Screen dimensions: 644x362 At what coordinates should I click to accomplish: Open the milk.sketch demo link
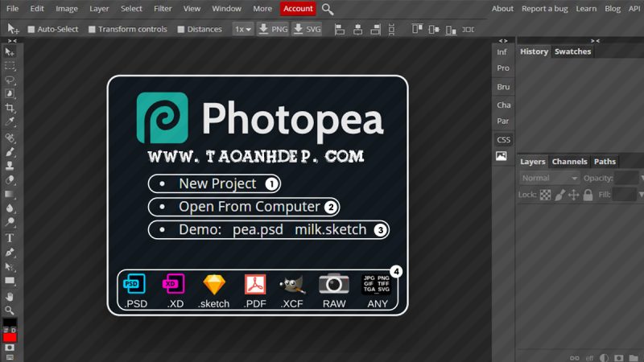[x=330, y=229]
